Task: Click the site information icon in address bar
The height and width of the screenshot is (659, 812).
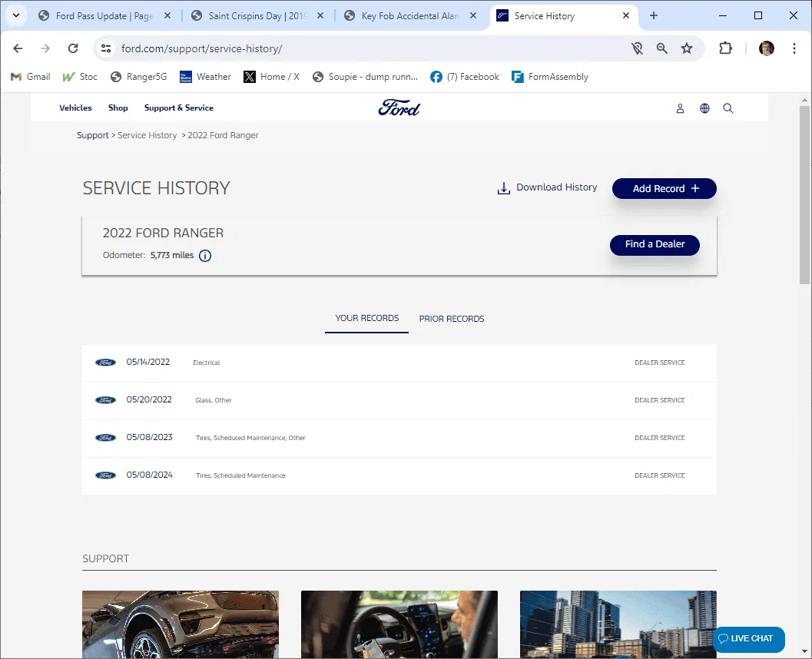Action: coord(106,48)
